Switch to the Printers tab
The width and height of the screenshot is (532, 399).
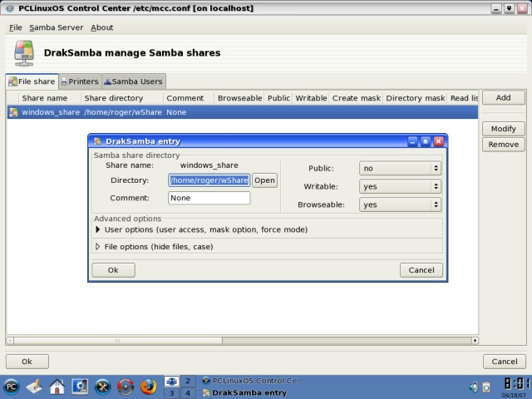[80, 81]
